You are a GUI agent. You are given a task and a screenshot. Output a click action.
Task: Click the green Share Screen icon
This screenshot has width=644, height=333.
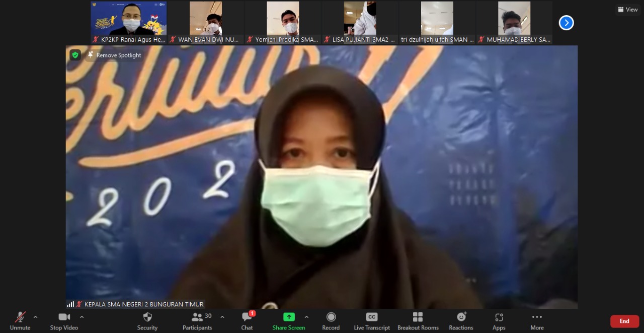tap(289, 317)
